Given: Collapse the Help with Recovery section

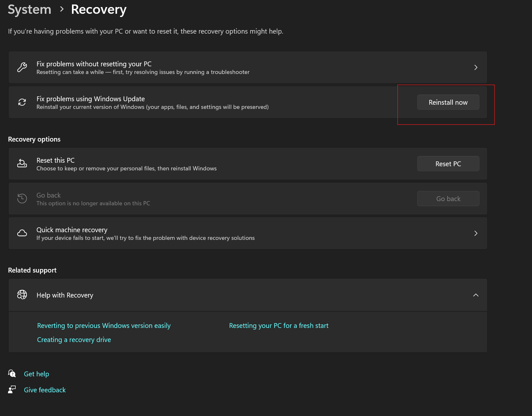Looking at the screenshot, I should point(476,295).
